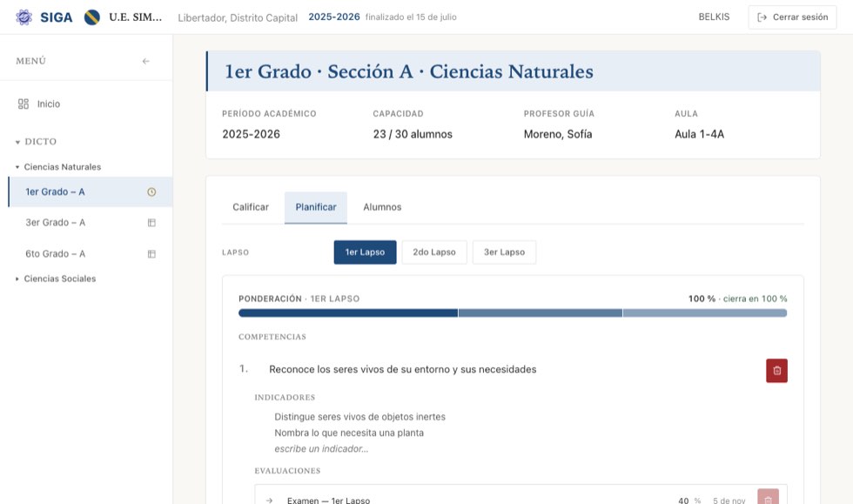Click the middle segment of the ponderación bar
Image resolution: width=853 pixels, height=504 pixels.
541,313
